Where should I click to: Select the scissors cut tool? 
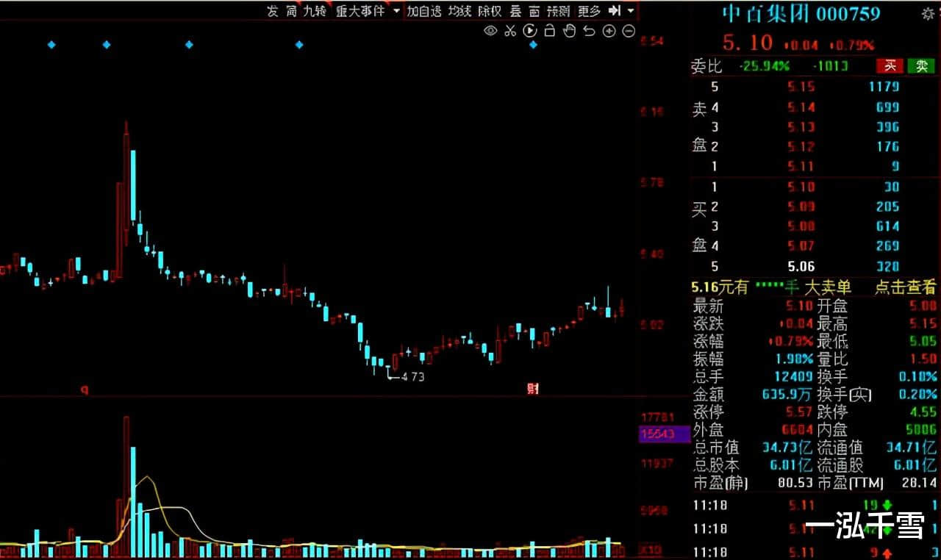[510, 30]
